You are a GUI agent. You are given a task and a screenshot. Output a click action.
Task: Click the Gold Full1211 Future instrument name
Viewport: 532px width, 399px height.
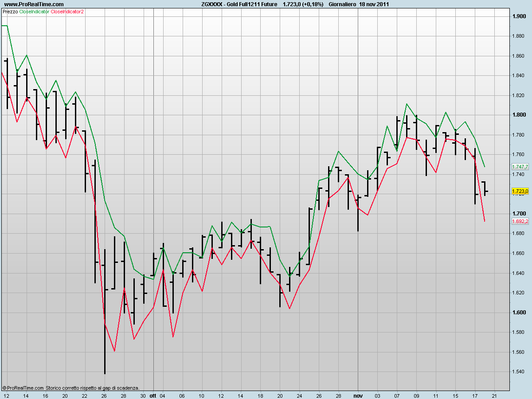(252, 4)
